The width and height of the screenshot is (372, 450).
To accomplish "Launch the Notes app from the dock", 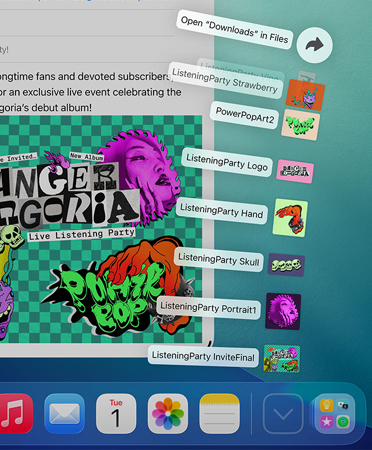I will tap(219, 413).
